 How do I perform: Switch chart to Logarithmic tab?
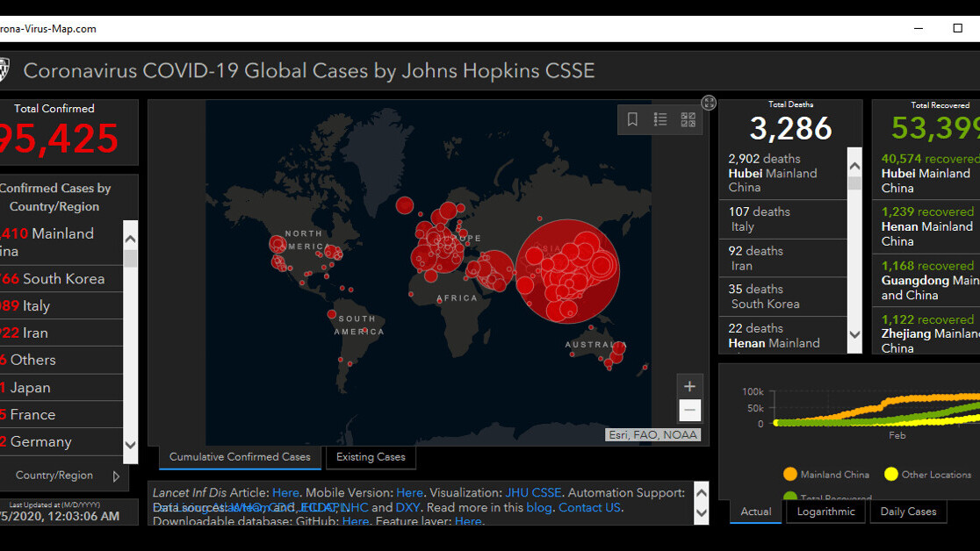[x=825, y=512]
